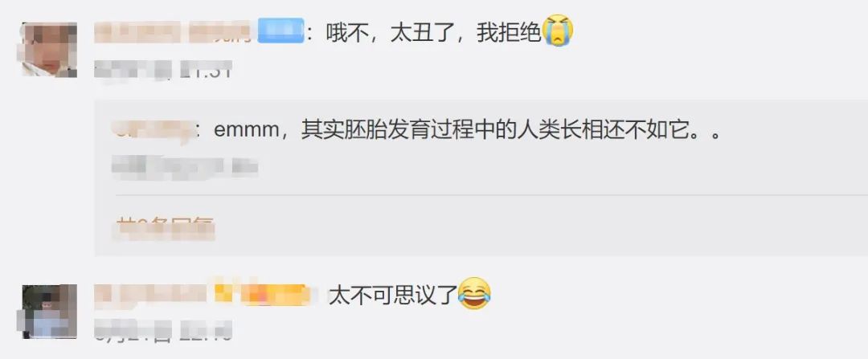Click the crying emoji after 我拒绝

(558, 31)
